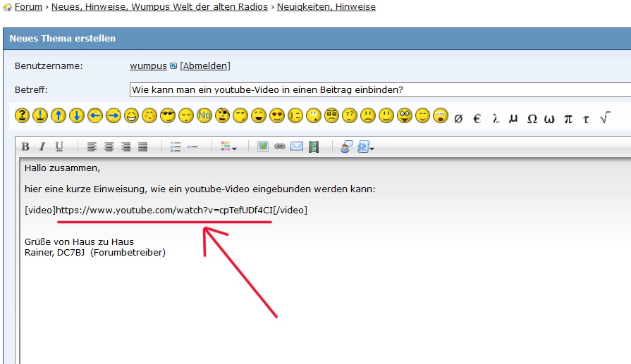Toggle italic text formatting
Screen dimensions: 631x364
tap(42, 146)
